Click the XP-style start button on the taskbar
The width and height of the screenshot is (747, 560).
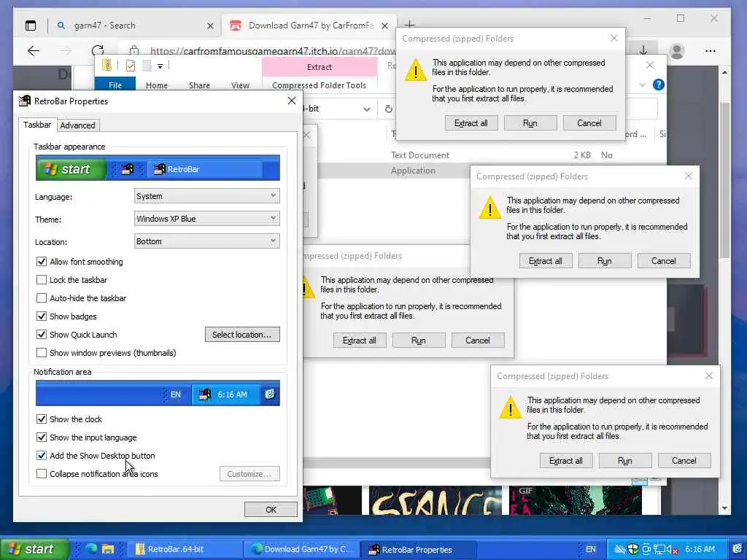pos(35,549)
